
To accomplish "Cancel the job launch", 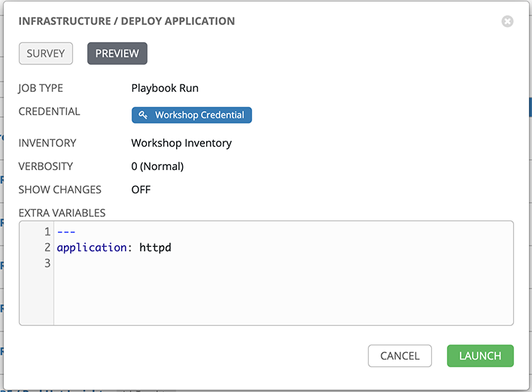I will (x=400, y=356).
